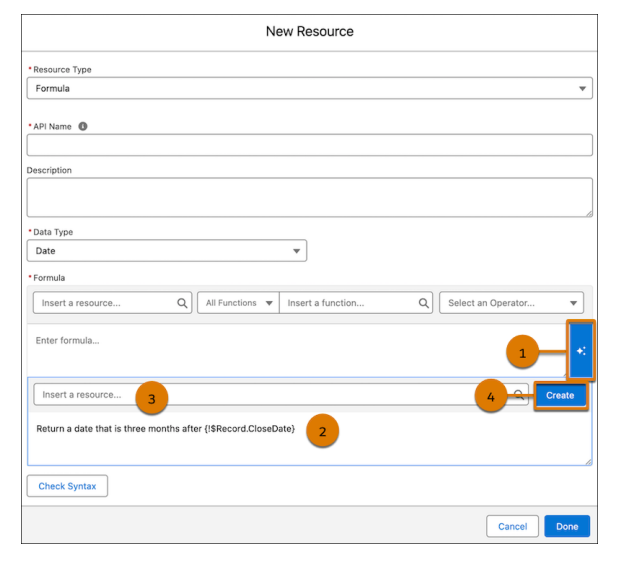Open the All Functions category dropdown
The height and width of the screenshot is (563, 621).
pyautogui.click(x=238, y=303)
